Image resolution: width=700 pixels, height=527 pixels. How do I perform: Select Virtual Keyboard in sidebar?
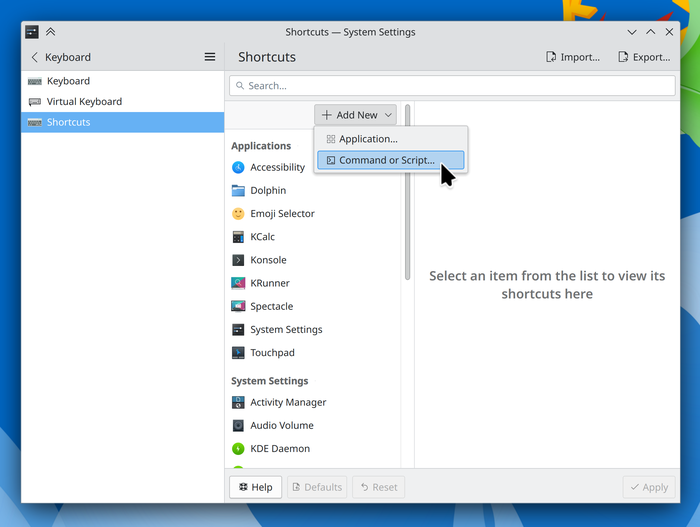pos(84,102)
